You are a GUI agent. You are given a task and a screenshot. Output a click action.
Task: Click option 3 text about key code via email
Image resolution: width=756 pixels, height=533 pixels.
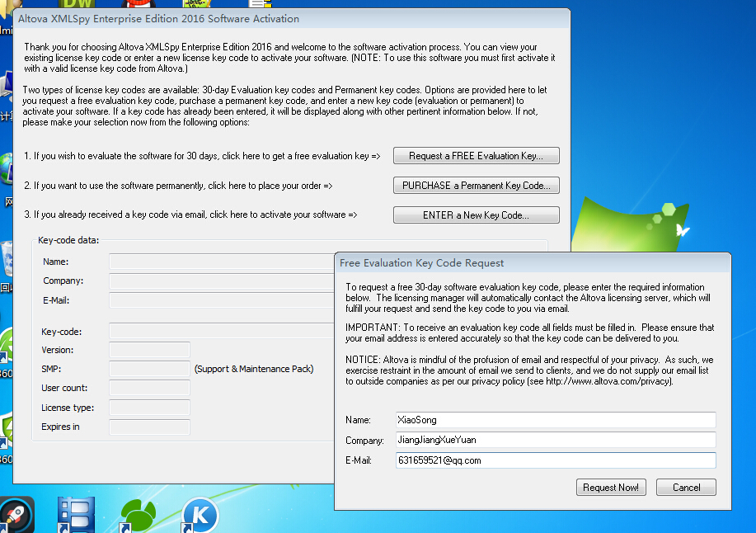190,215
